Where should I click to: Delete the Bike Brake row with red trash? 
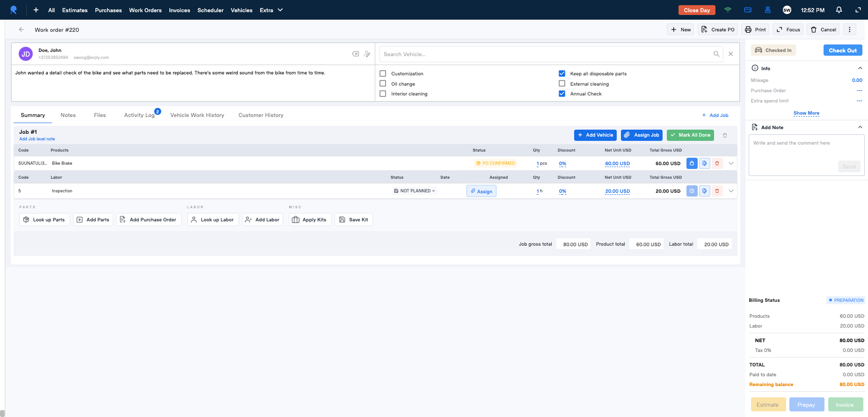point(717,163)
